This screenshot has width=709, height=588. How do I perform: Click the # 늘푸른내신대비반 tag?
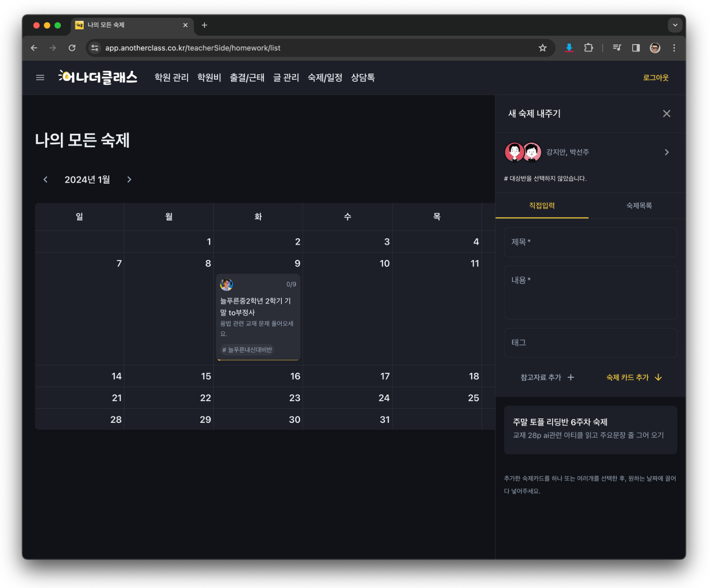pyautogui.click(x=247, y=350)
